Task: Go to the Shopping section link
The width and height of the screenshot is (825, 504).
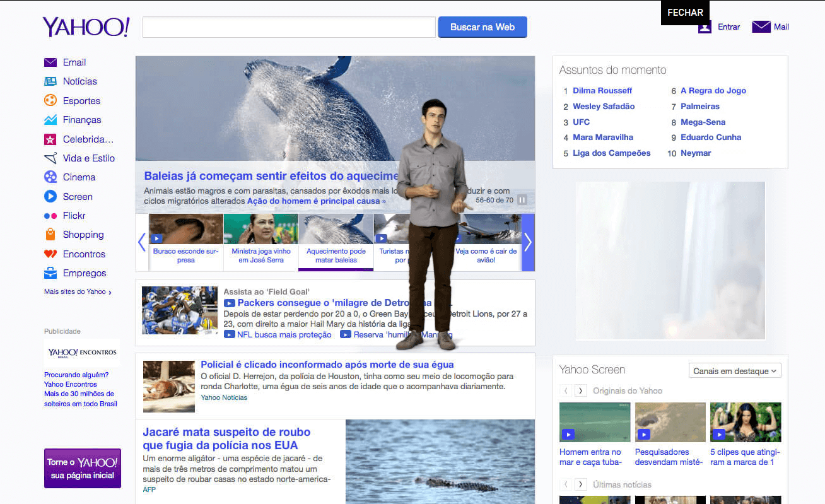Action: [83, 235]
